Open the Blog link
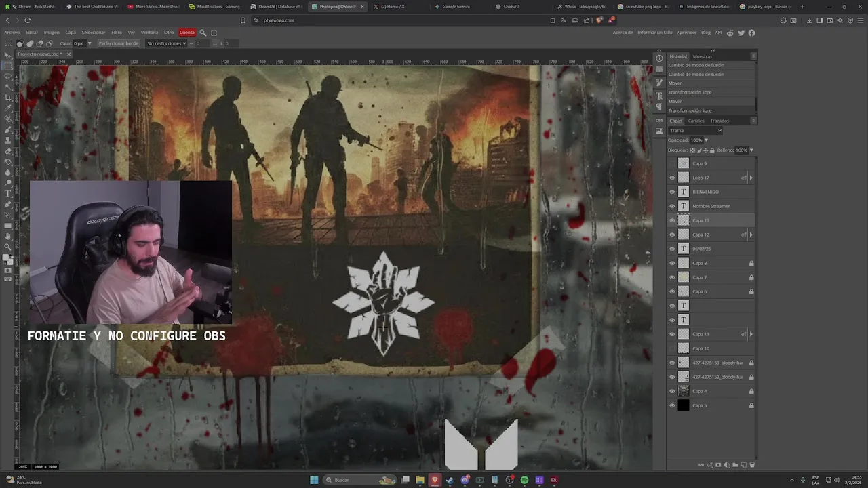The image size is (868, 488). (706, 33)
